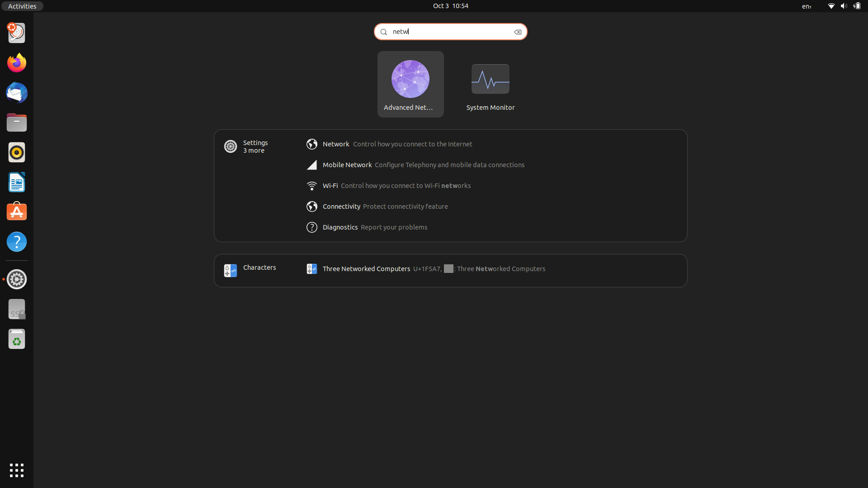868x488 pixels.
Task: Open the date and time menu
Action: [450, 6]
